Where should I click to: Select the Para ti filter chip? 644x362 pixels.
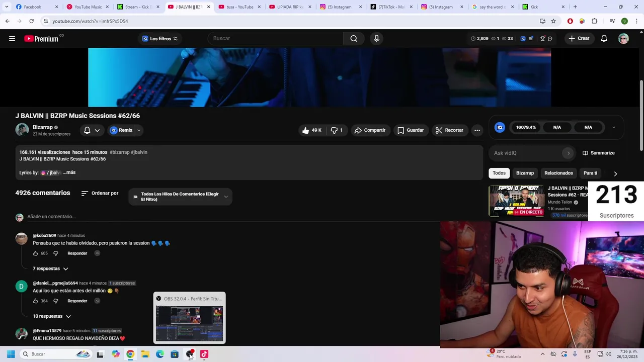pos(590,173)
